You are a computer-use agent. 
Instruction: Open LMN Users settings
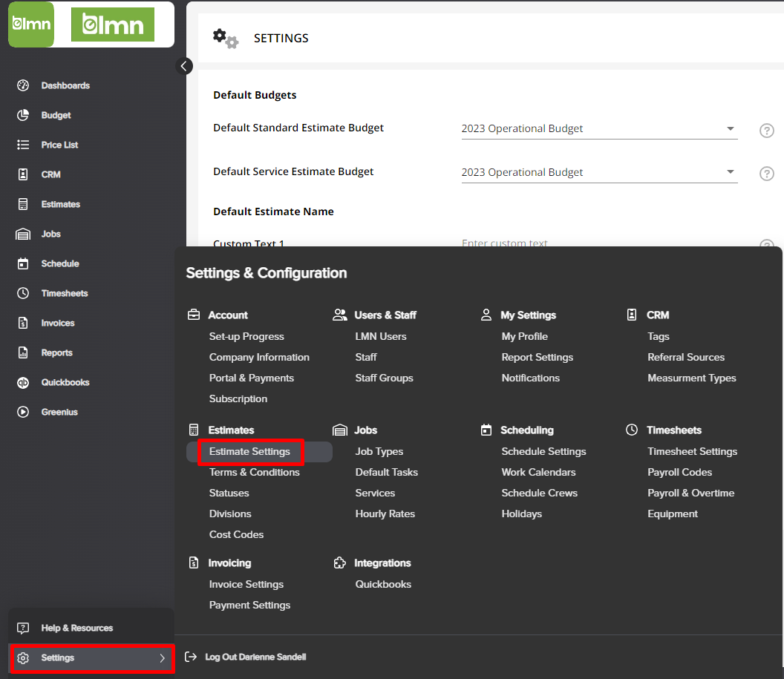coord(381,337)
